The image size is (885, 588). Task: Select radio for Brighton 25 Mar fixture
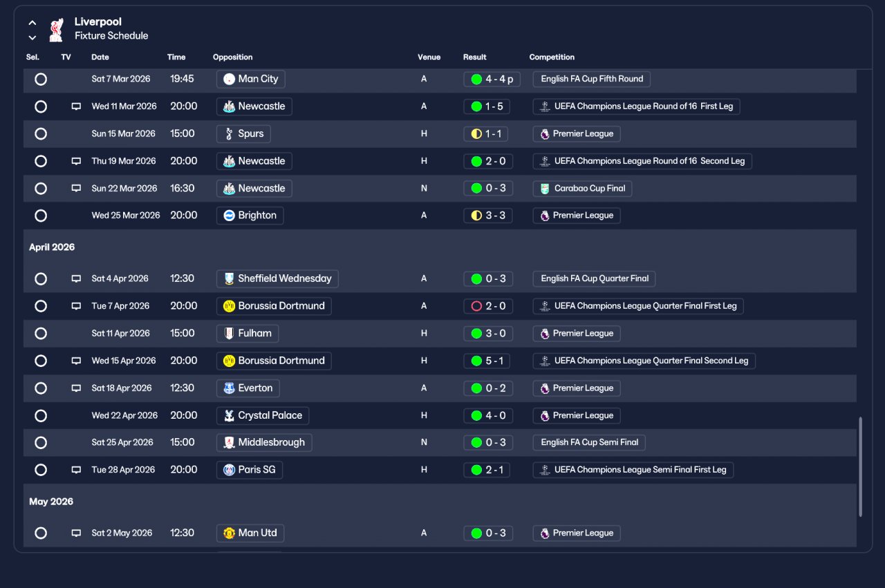41,216
